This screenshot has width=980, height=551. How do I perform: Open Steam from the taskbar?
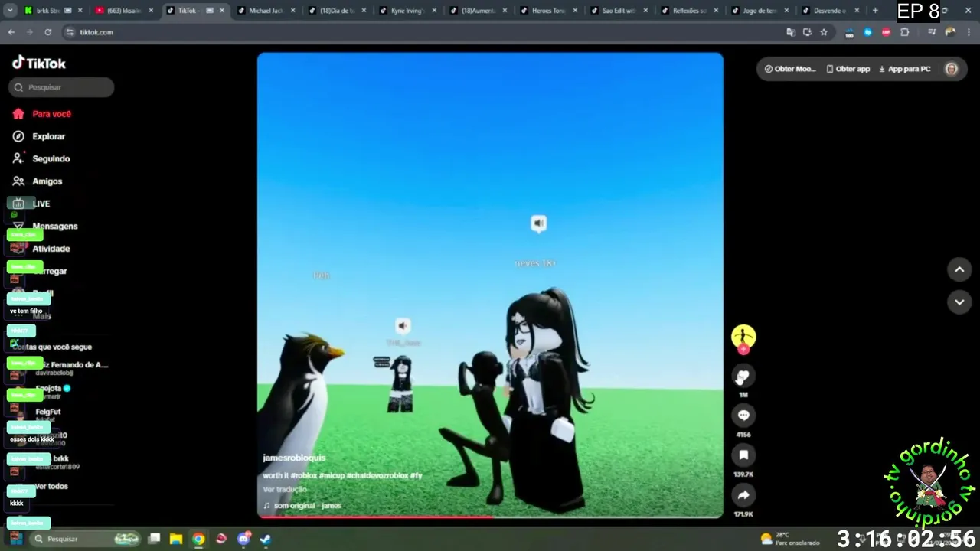point(265,539)
